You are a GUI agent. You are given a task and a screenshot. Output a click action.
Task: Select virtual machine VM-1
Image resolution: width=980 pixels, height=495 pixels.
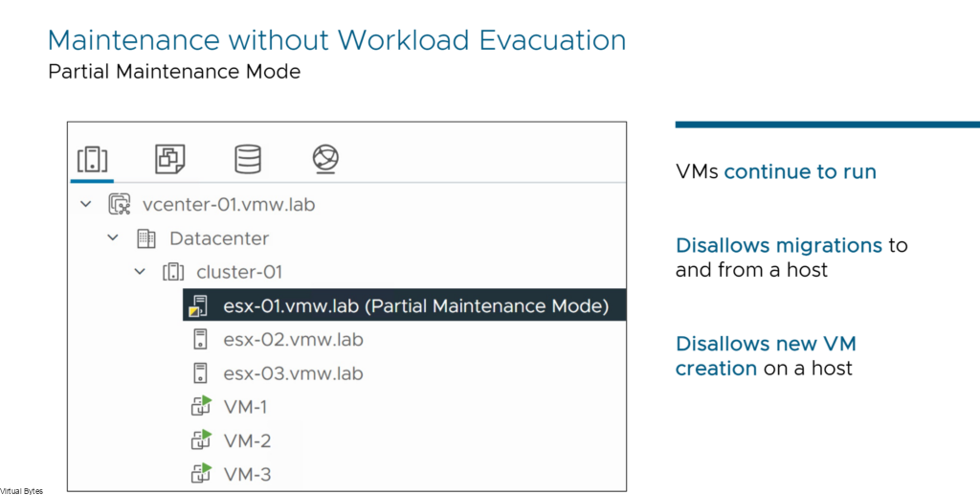[x=245, y=407]
